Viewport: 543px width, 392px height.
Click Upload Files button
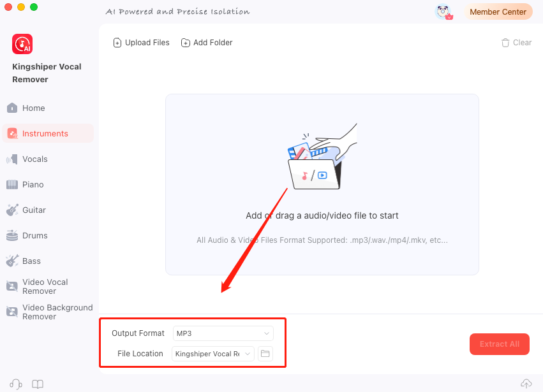[x=141, y=43]
